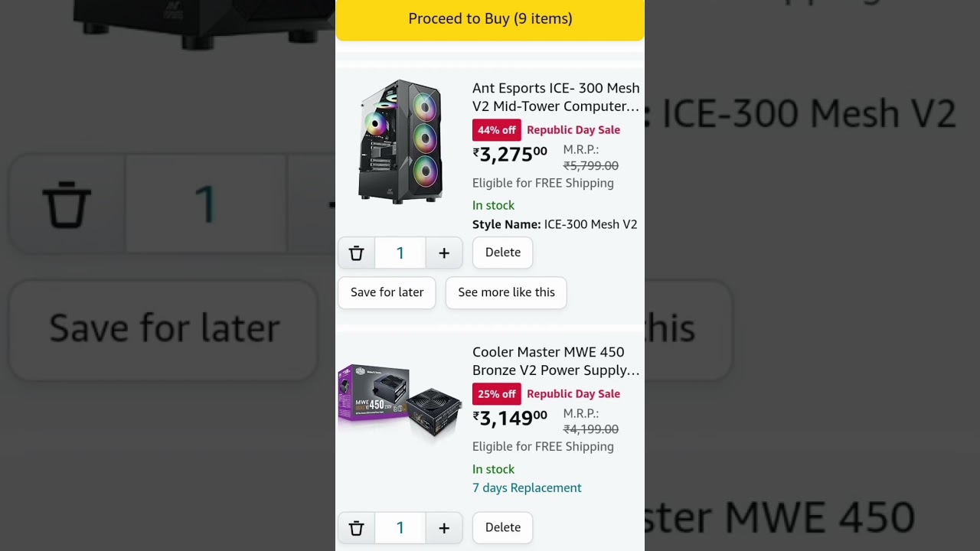Click the 25% off deal badge

[496, 394]
